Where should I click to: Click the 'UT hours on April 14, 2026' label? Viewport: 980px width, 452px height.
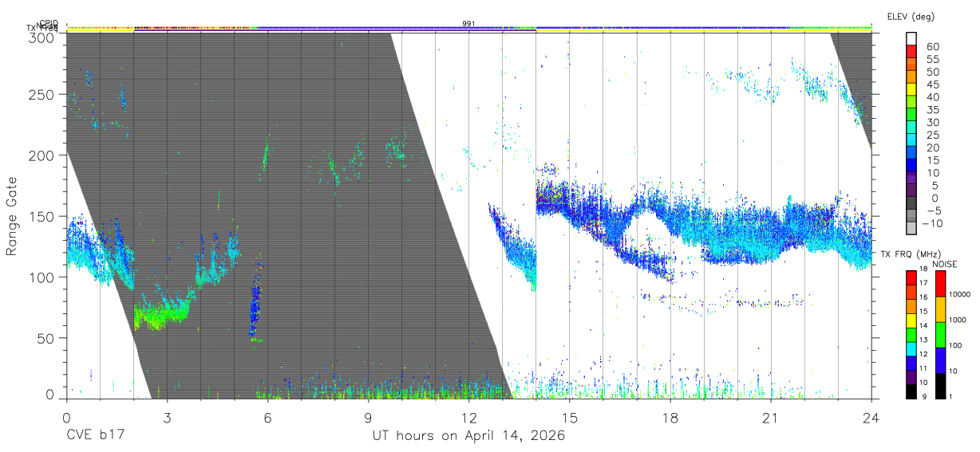(468, 436)
